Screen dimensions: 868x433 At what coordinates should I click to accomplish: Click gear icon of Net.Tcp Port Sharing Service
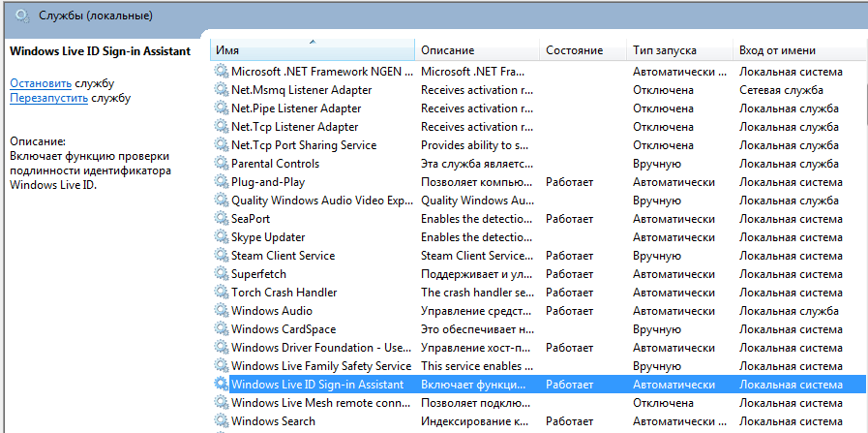coord(222,145)
